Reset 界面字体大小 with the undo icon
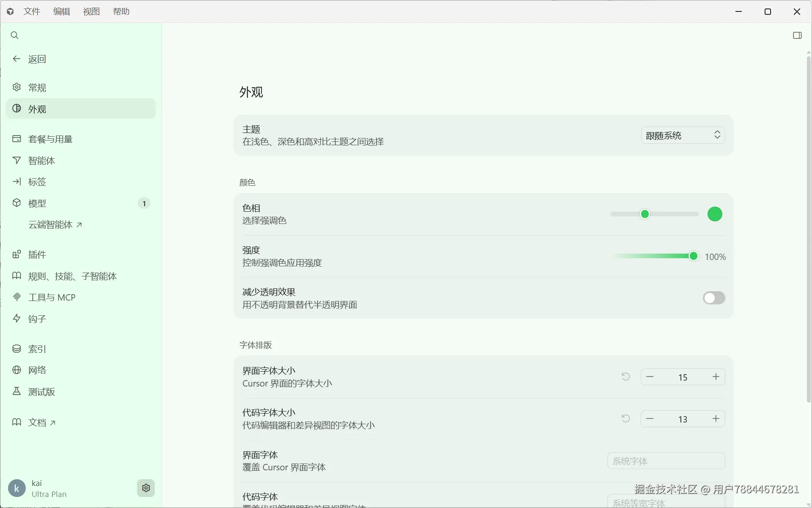This screenshot has width=812, height=508. point(626,377)
